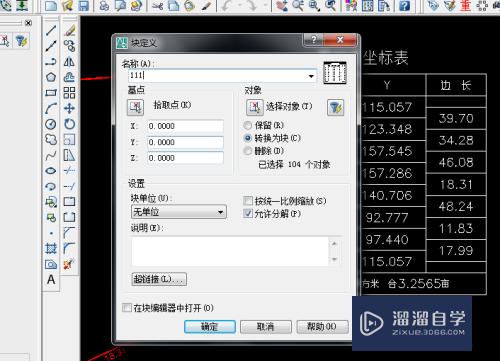Select the Stretch modify tool

click(69, 155)
